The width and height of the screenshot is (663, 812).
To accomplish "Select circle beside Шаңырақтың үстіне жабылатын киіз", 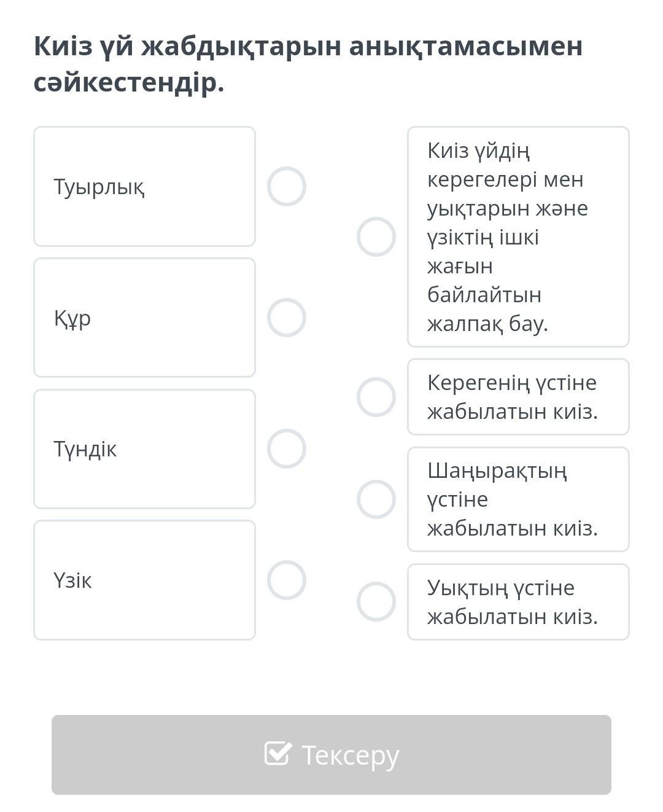I will (376, 499).
